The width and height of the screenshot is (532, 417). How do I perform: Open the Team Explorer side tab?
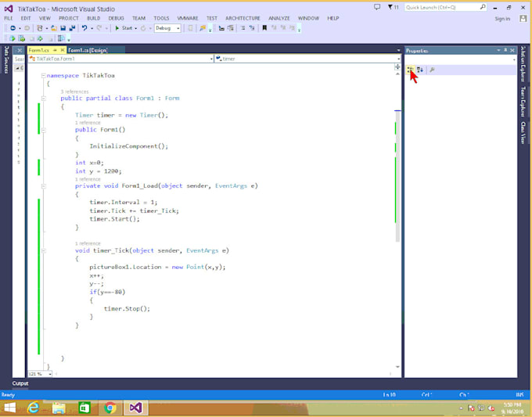click(523, 102)
